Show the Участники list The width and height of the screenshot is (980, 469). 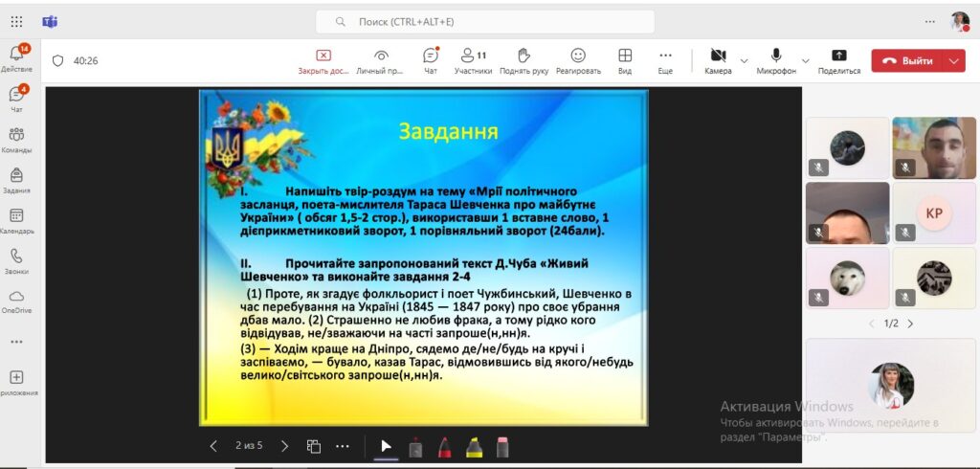point(473,59)
